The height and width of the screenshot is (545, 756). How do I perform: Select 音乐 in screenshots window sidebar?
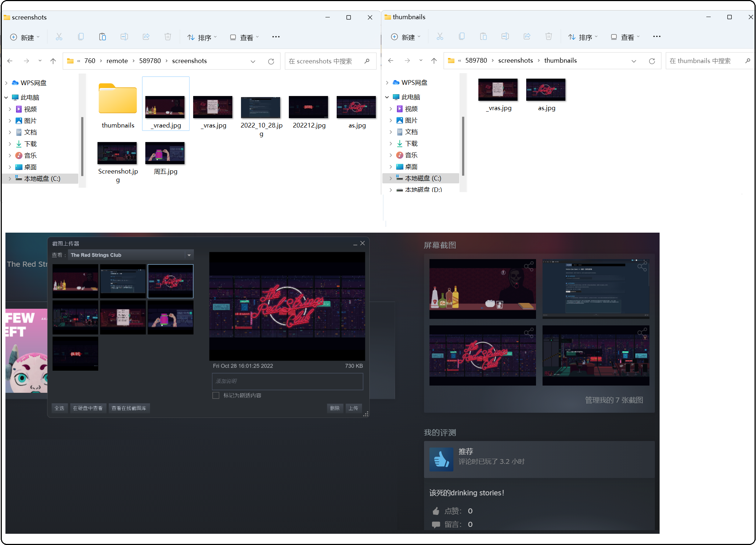(30, 155)
